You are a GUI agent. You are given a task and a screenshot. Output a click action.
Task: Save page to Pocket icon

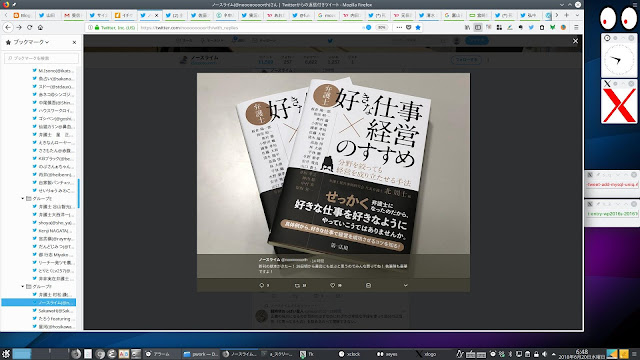[409, 27]
